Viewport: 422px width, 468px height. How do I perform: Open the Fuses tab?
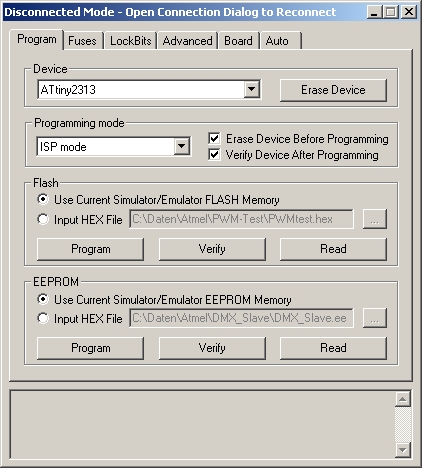(82, 41)
